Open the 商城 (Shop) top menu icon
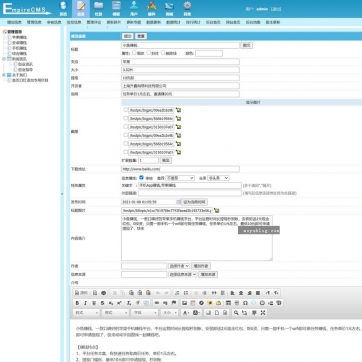This screenshot has width=362, height=362. (169, 8)
